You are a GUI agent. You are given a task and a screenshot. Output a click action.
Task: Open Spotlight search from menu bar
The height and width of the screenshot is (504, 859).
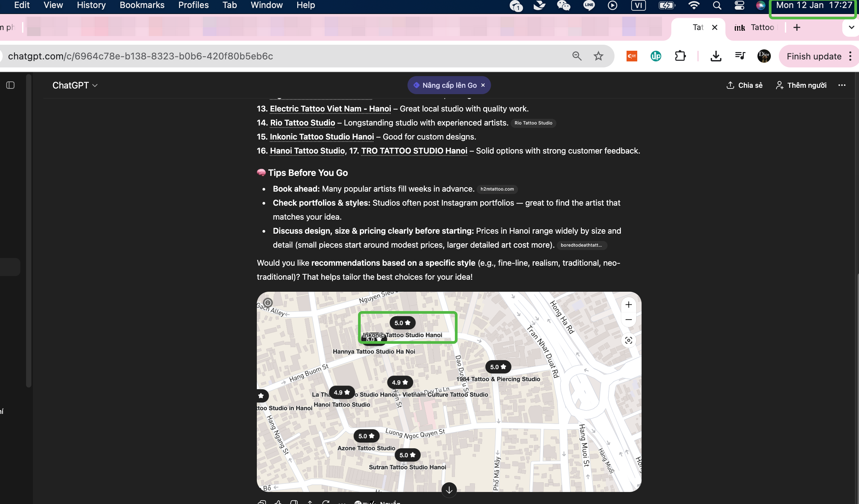[x=717, y=5]
